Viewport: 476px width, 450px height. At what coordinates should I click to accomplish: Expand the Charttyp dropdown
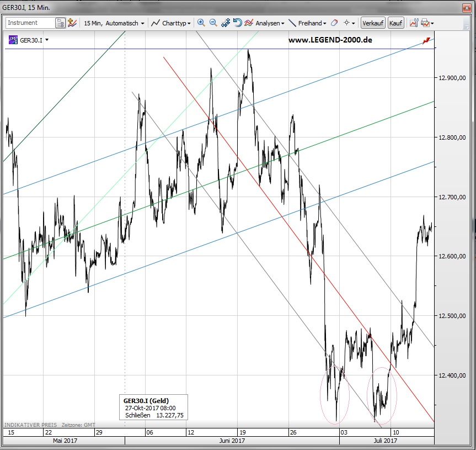click(172, 23)
